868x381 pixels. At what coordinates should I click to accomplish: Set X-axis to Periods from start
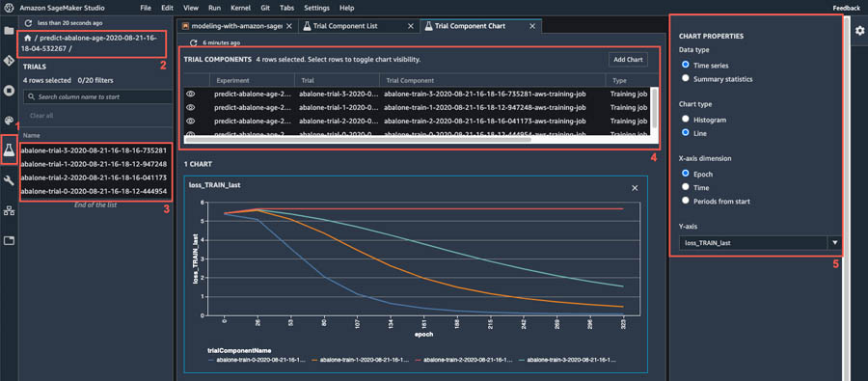coord(686,201)
